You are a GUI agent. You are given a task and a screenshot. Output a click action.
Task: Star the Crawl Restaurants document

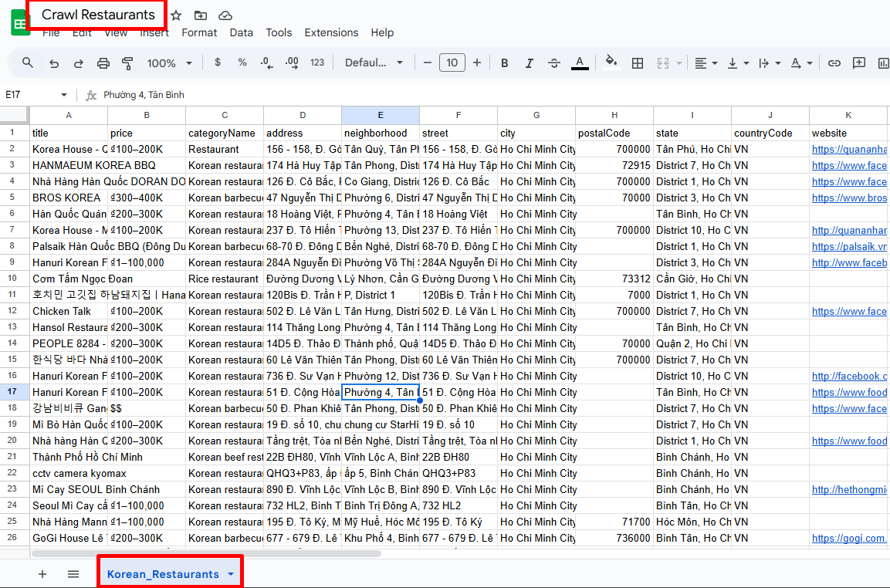tap(176, 15)
